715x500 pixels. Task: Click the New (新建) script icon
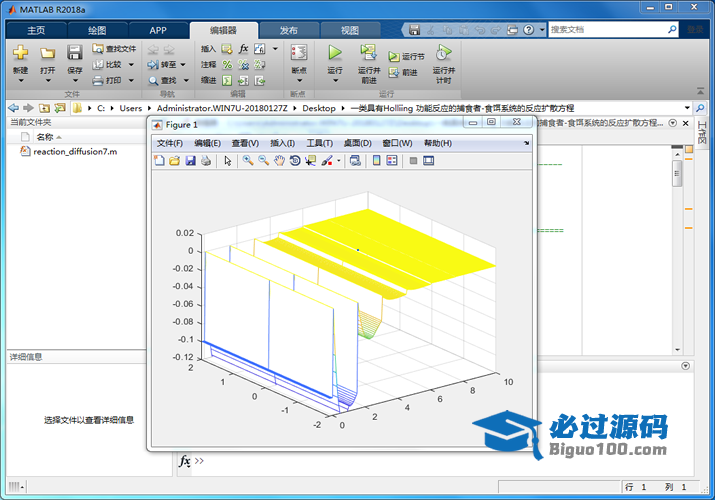point(21,53)
